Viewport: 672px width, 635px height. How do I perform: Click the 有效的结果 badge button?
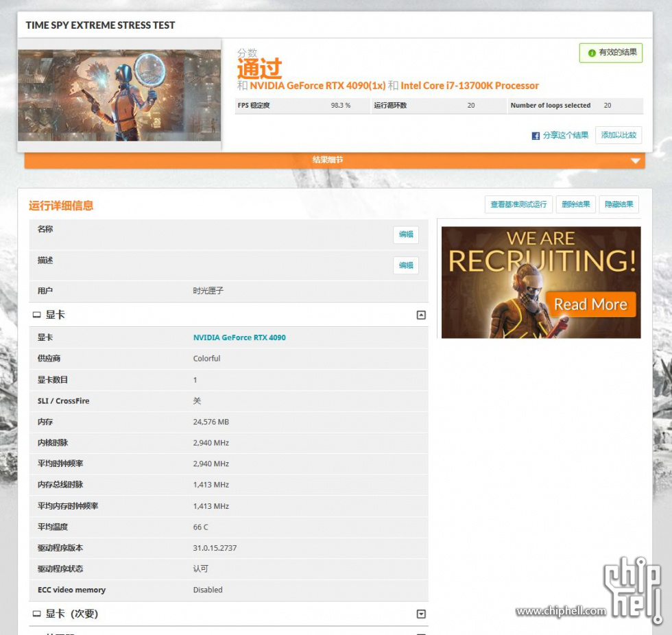[611, 53]
